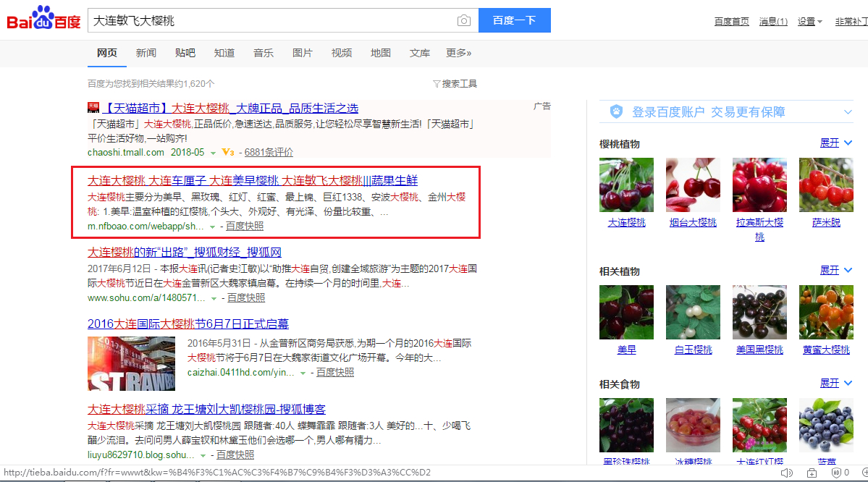This screenshot has width=868, height=482.
Task: Click the ad-block counter icon in status bar
Action: tap(840, 473)
